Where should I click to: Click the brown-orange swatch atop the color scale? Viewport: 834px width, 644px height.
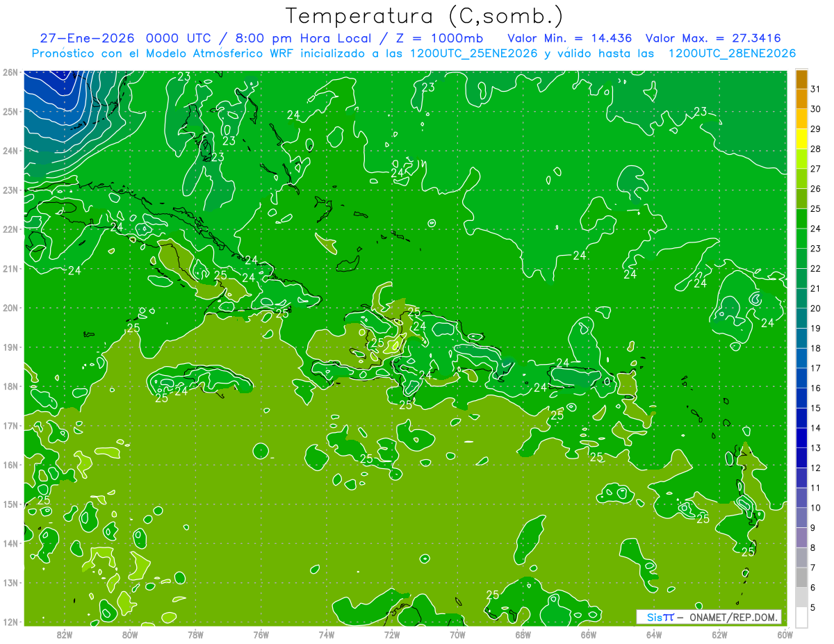[x=801, y=79]
